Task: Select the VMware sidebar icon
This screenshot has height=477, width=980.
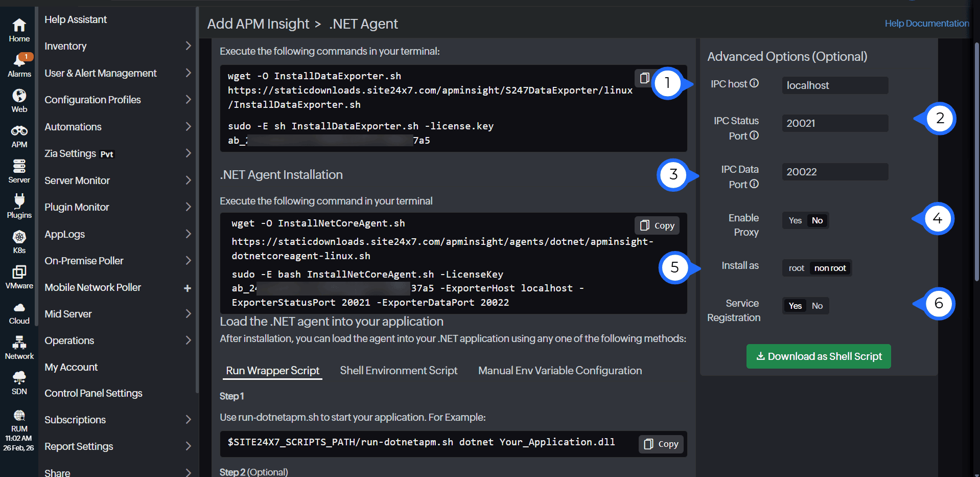Action: (x=18, y=274)
